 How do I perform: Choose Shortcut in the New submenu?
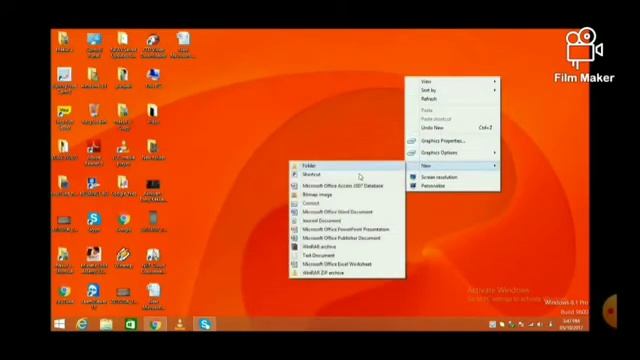pos(347,174)
